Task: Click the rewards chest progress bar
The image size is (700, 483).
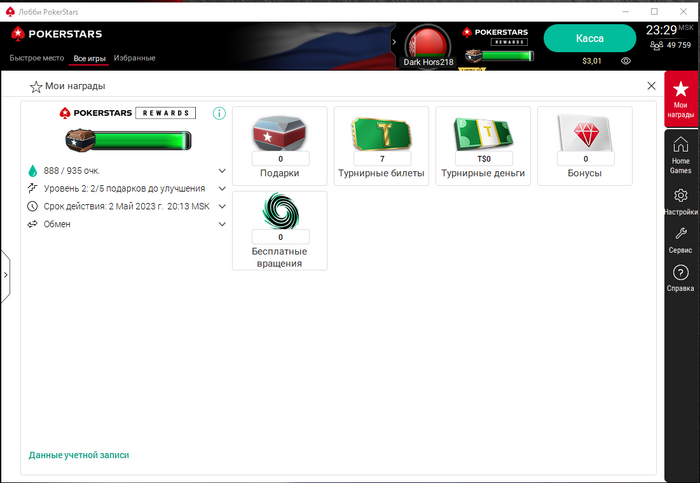Action: (129, 141)
